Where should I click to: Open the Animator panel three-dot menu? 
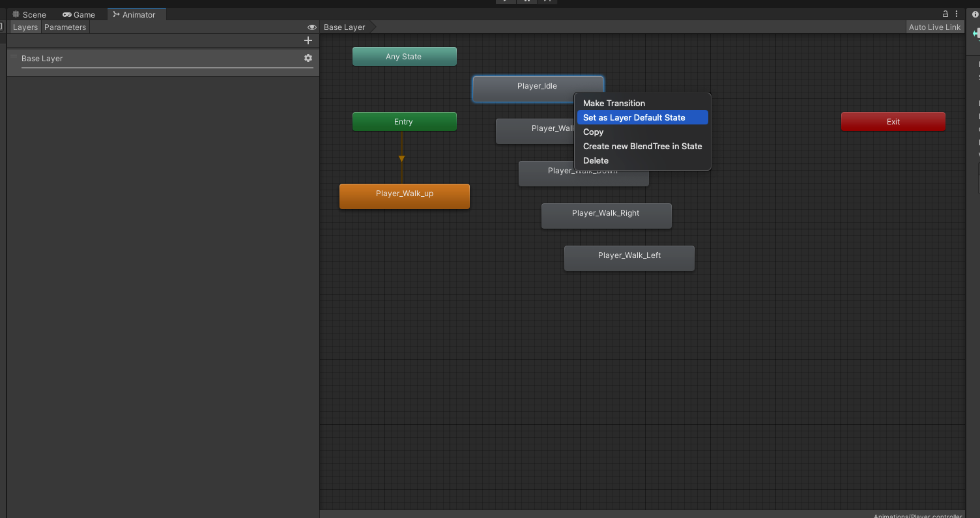957,14
